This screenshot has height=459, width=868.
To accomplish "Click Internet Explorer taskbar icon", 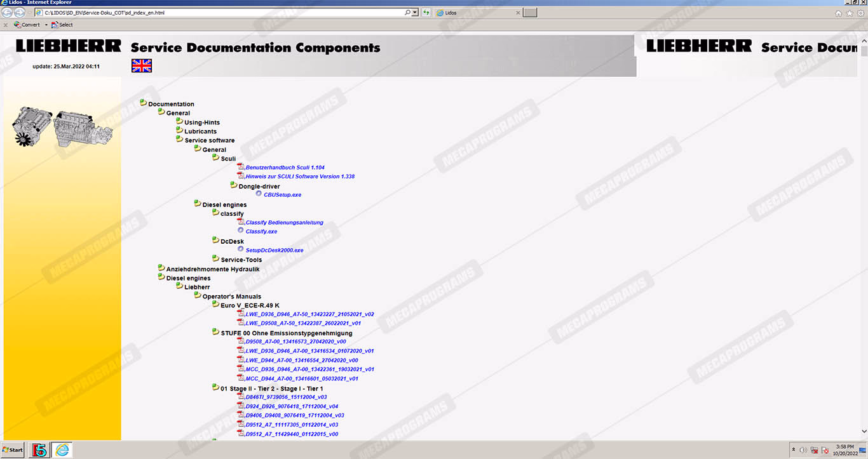I will [62, 450].
